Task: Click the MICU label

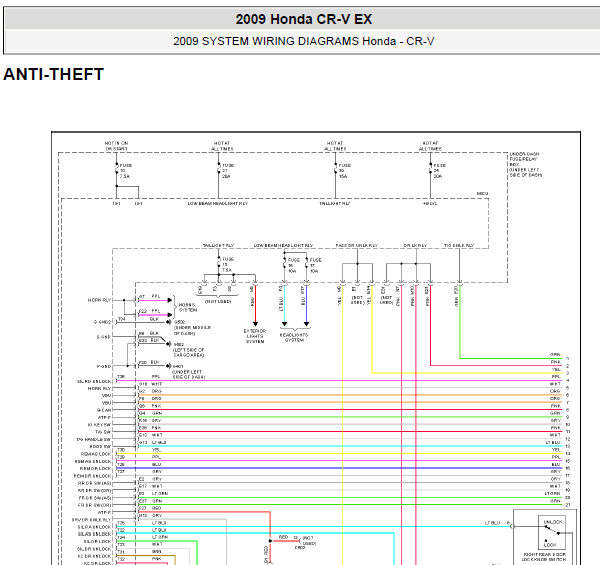Action: 482,194
